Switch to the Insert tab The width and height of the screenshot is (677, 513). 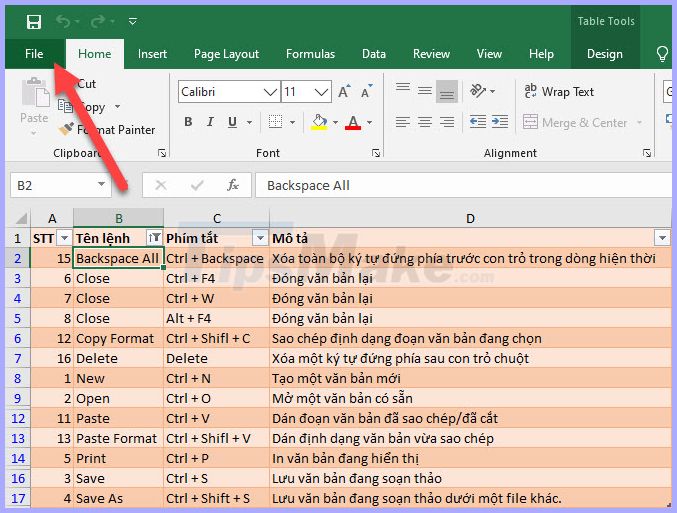152,54
